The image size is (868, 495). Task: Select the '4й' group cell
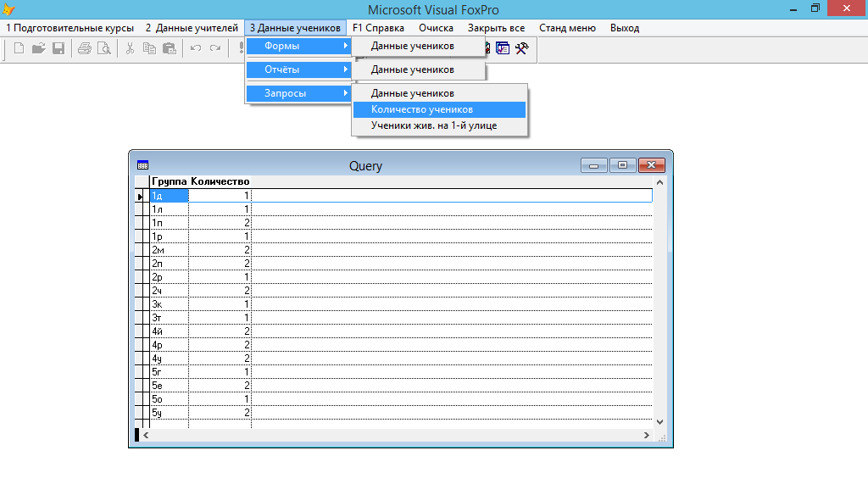170,331
